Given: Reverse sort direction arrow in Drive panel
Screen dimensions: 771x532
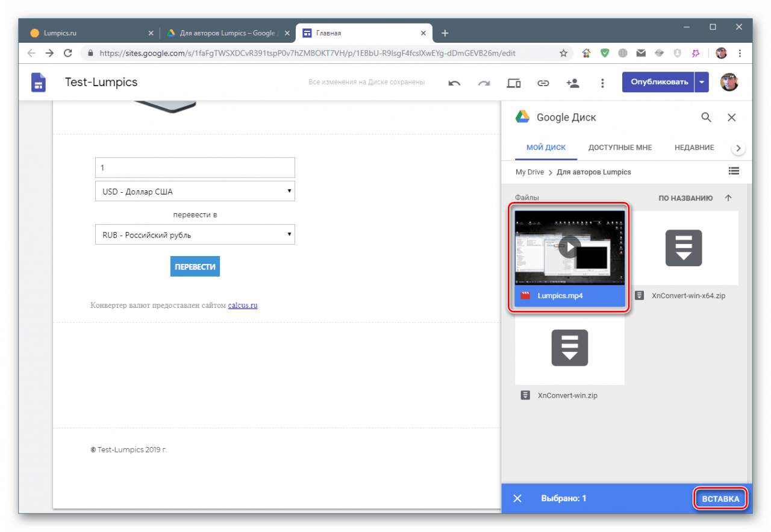Looking at the screenshot, I should pyautogui.click(x=728, y=198).
